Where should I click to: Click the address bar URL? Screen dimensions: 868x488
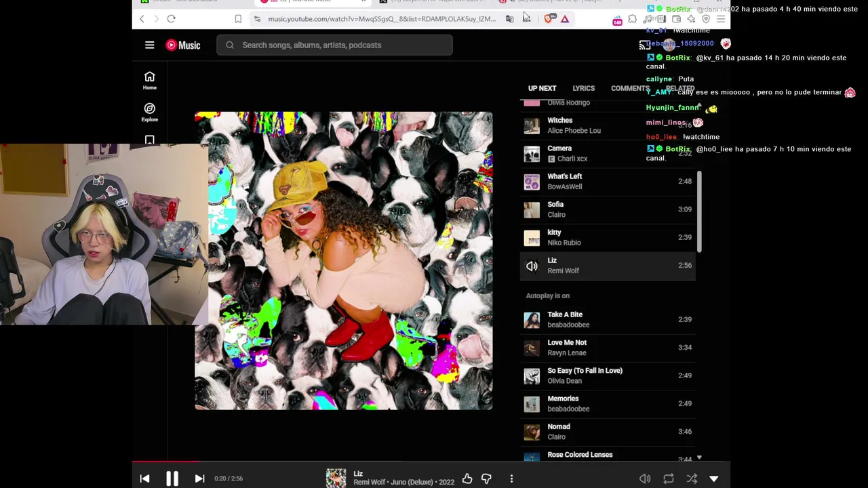(x=382, y=19)
